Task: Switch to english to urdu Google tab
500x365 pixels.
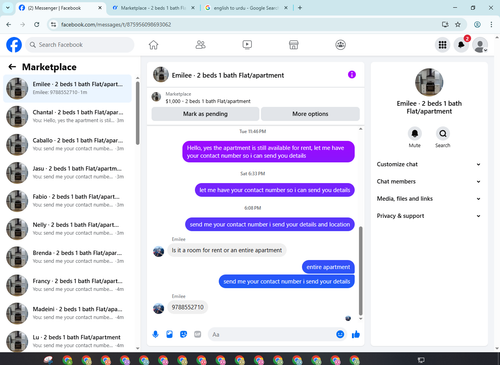Action: point(246,8)
